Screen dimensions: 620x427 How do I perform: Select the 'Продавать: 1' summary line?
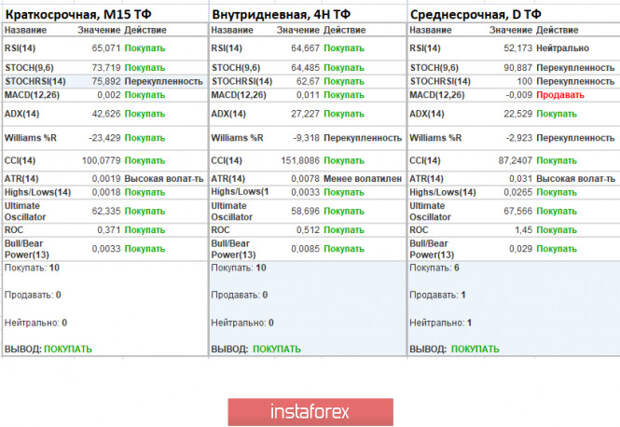pyautogui.click(x=438, y=295)
